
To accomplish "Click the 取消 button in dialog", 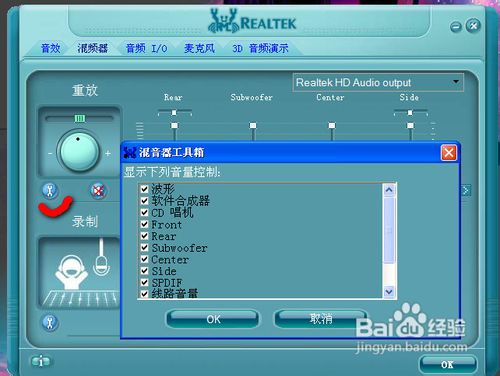I will coord(321,319).
